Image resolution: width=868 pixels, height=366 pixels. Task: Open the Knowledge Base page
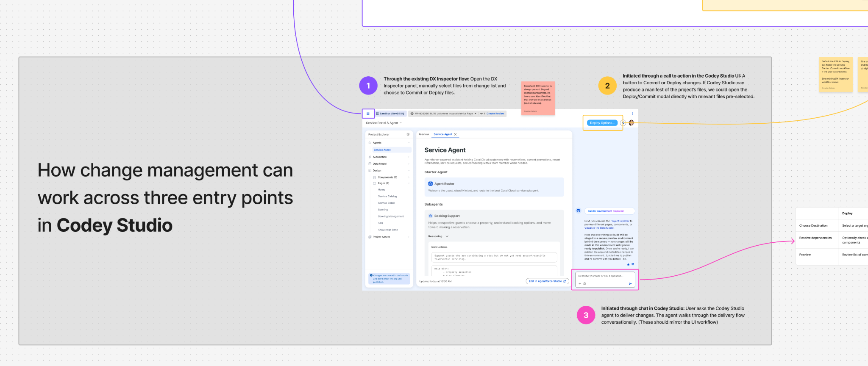coord(388,230)
